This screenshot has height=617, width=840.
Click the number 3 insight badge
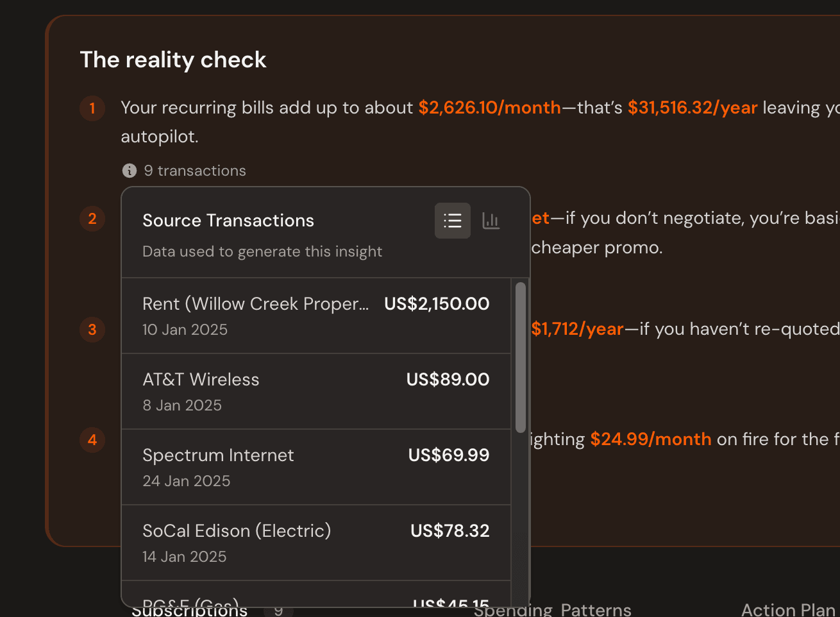click(x=92, y=330)
